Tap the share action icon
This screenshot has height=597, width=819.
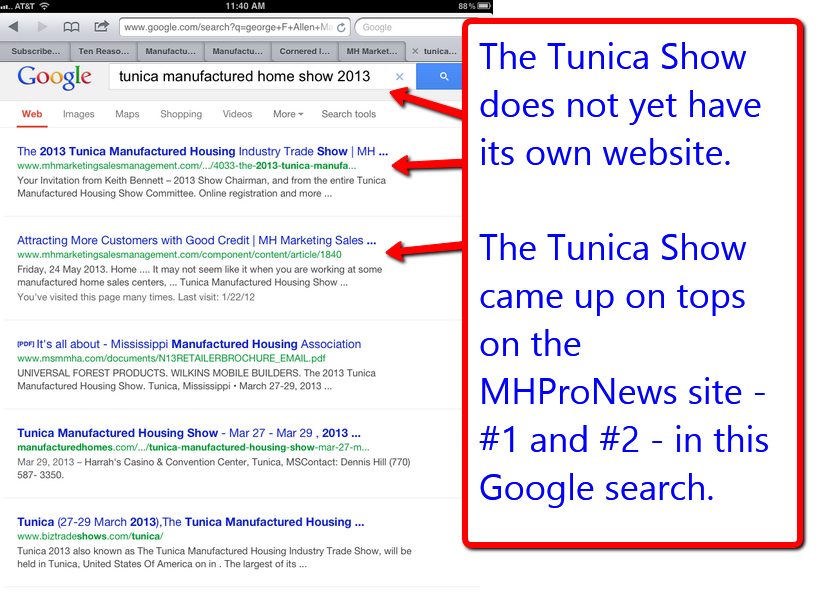(x=101, y=26)
